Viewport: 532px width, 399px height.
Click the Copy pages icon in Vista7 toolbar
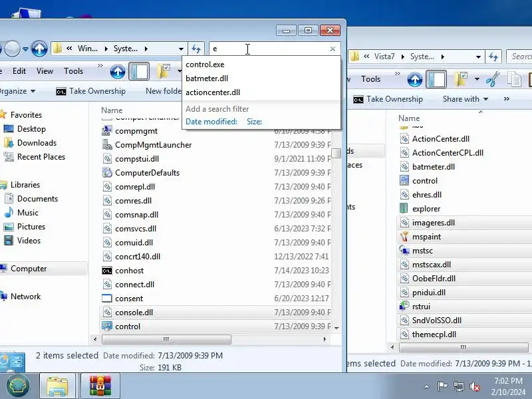point(514,79)
